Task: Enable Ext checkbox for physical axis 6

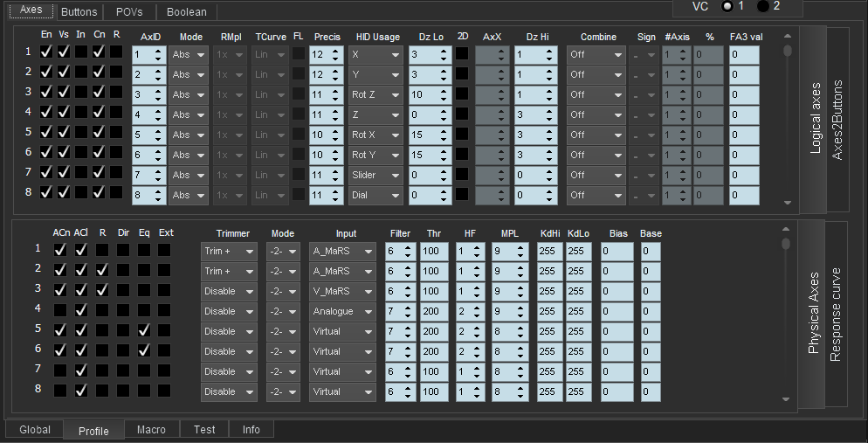Action: (x=164, y=350)
